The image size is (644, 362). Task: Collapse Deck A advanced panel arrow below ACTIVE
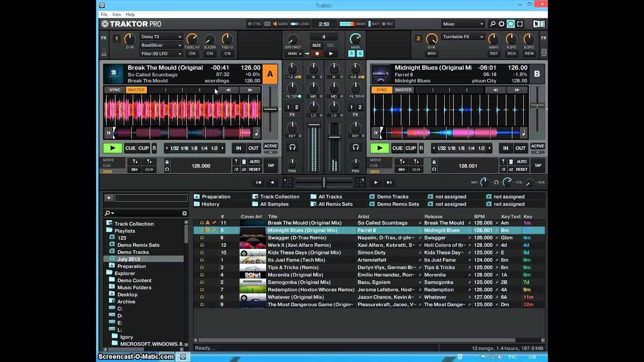pos(271,152)
